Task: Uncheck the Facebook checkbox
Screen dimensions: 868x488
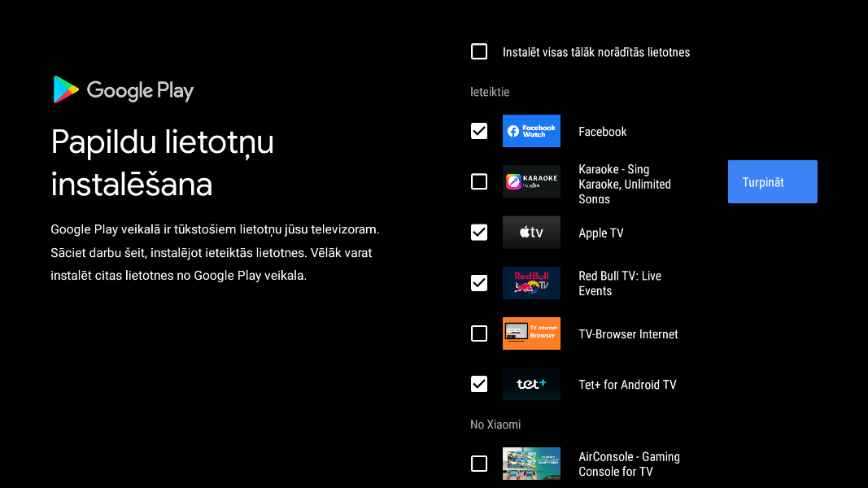Action: (479, 131)
